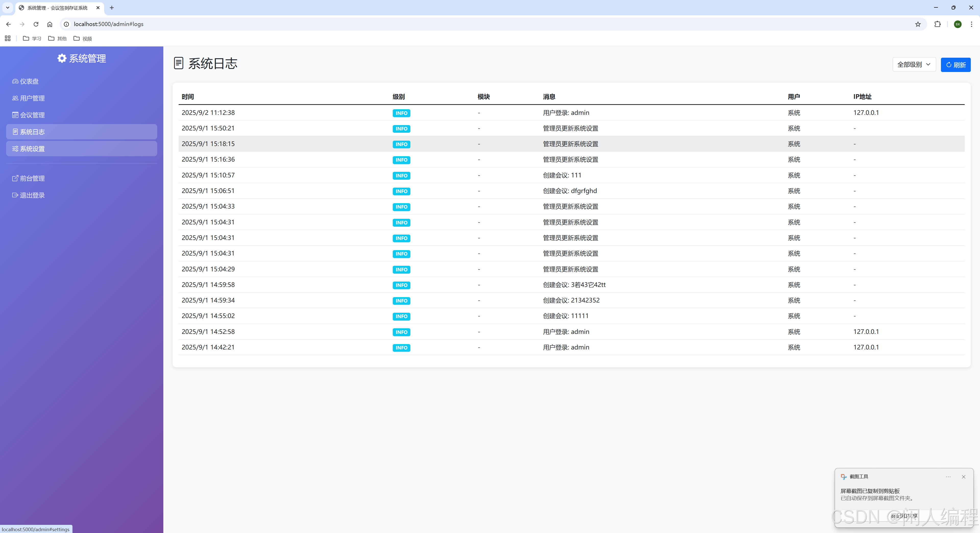Image resolution: width=980 pixels, height=533 pixels.
Task: Click the 时间 column header
Action: click(x=188, y=97)
